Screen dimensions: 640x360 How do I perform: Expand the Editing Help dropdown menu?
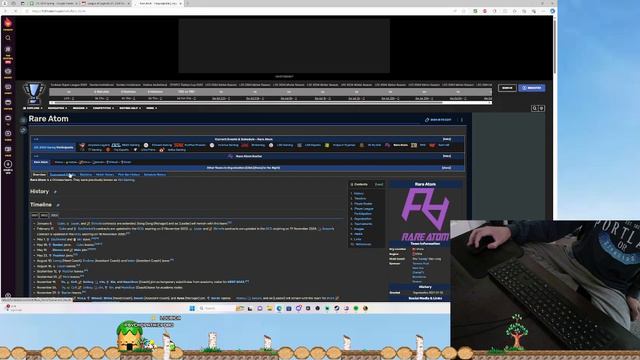tap(130, 108)
